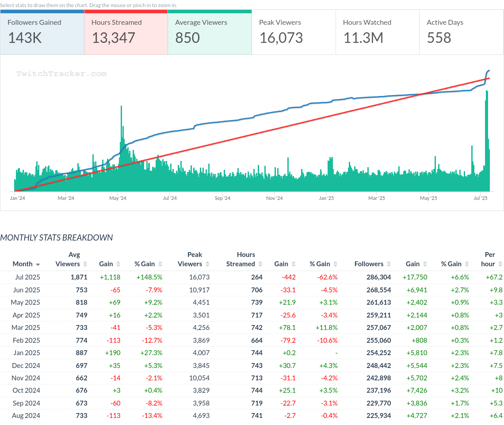This screenshot has width=504, height=425.
Task: Click the sort icon beside Peak Viewers
Action: [207, 264]
